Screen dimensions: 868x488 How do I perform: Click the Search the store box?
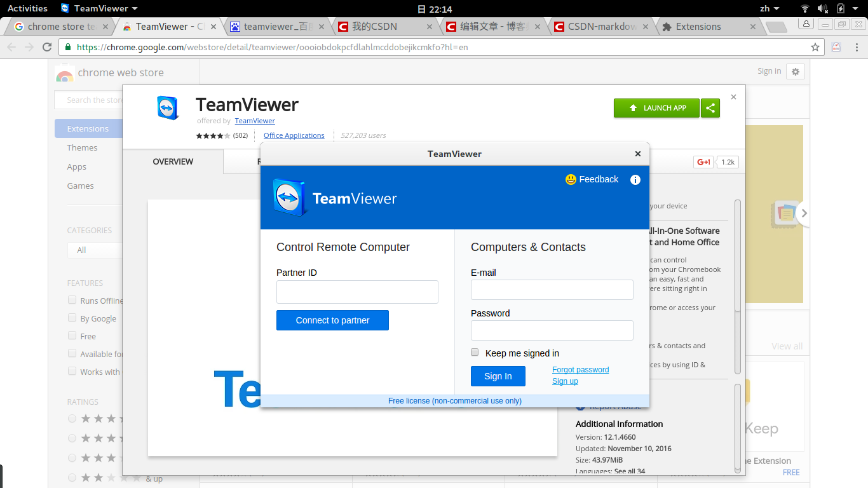pyautogui.click(x=88, y=100)
